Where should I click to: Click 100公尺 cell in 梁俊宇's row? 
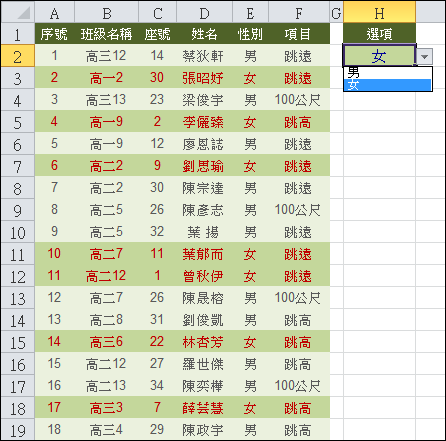tap(299, 100)
